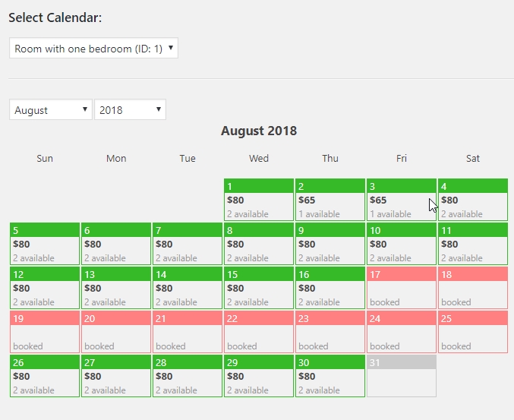Click August 11 available day
514x420 pixels.
(473, 244)
